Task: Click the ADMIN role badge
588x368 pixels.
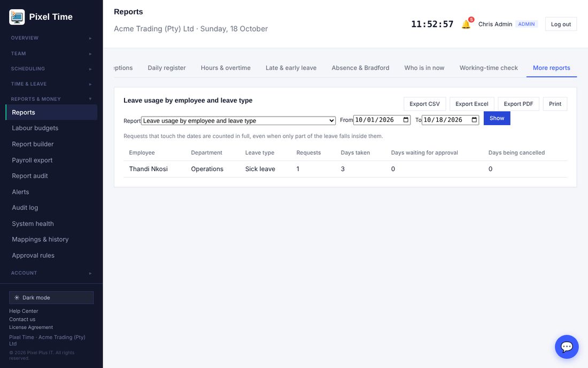Action: click(527, 24)
